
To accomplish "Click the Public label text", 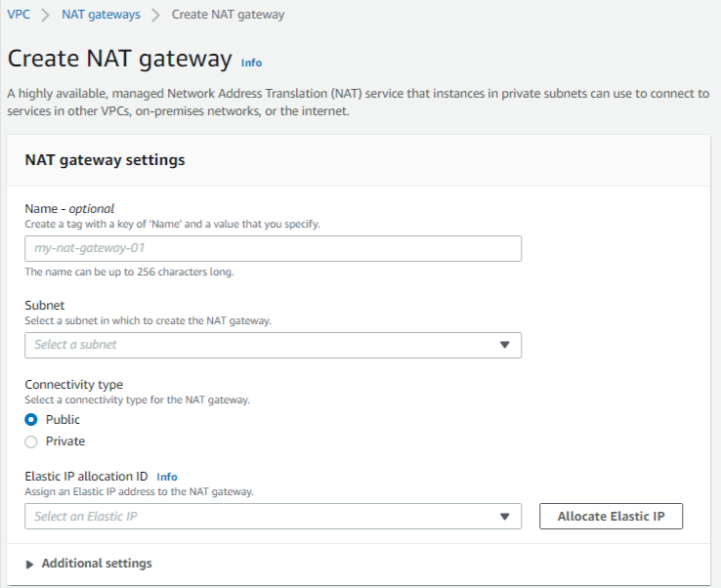I will tap(63, 420).
